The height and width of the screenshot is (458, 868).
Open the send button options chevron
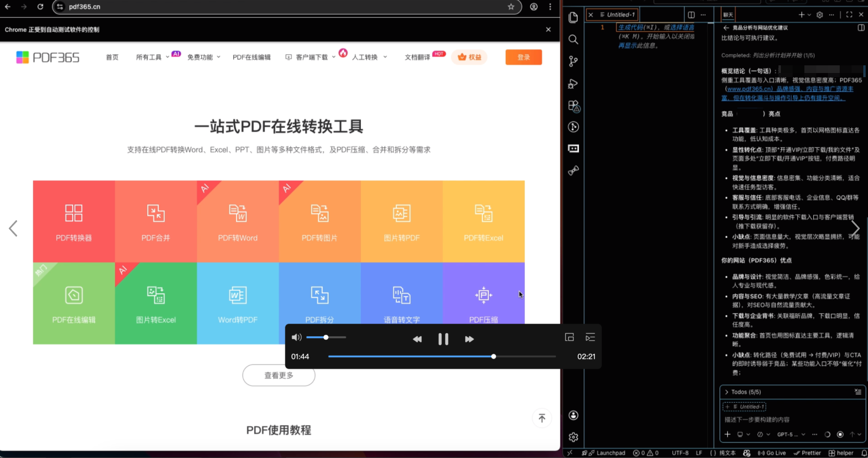(x=859, y=434)
